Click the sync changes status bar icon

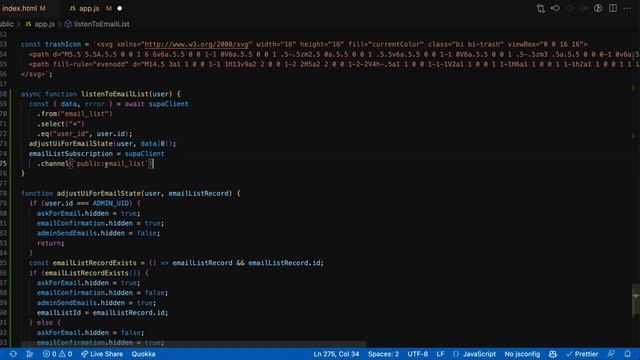(13, 354)
